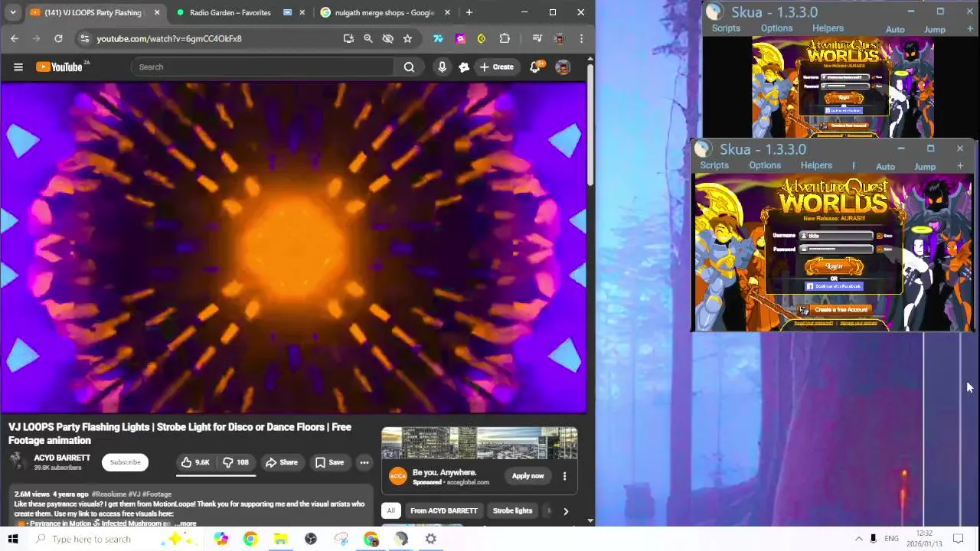The width and height of the screenshot is (980, 551).
Task: Open Scripts menu in back Skua window
Action: point(726,28)
